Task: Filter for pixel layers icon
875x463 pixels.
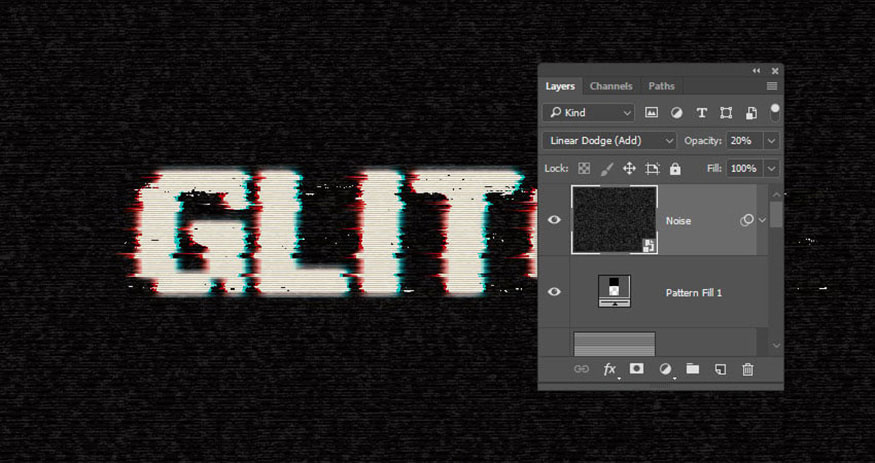Action: tap(651, 113)
